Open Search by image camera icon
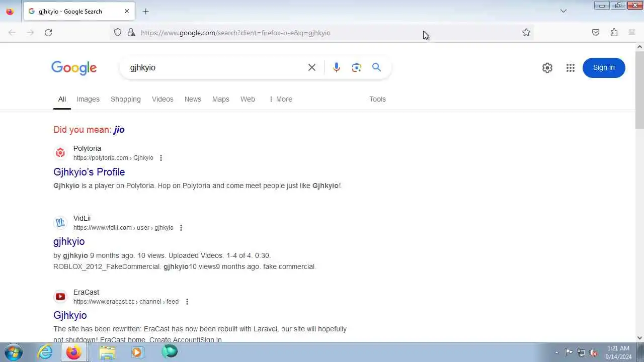Viewport: 644px width, 362px height. (x=357, y=67)
